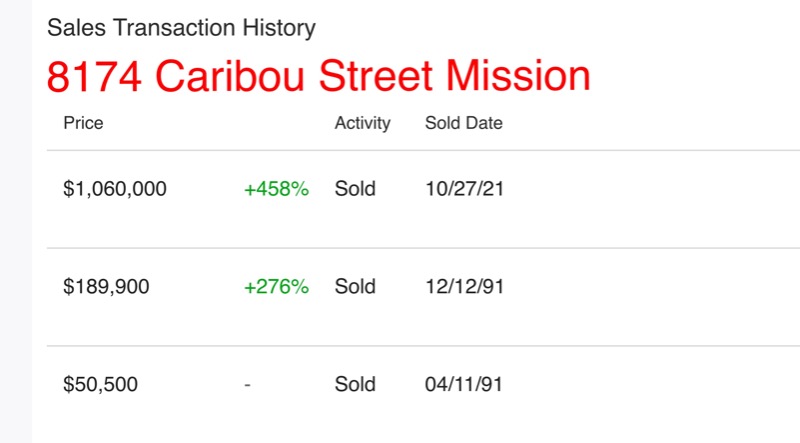Select the 12/12/91 sold date
This screenshot has height=443, width=800.
(x=463, y=287)
